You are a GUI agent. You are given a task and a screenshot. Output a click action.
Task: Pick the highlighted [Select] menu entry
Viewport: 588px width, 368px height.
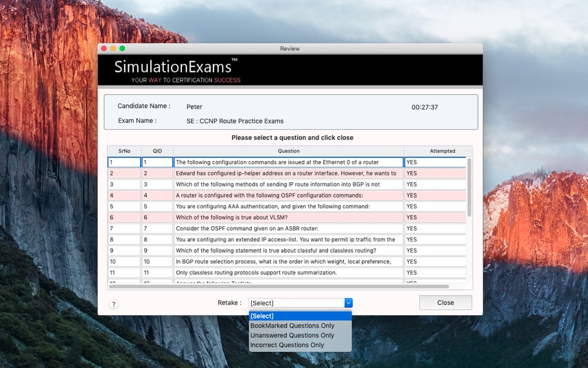(300, 316)
